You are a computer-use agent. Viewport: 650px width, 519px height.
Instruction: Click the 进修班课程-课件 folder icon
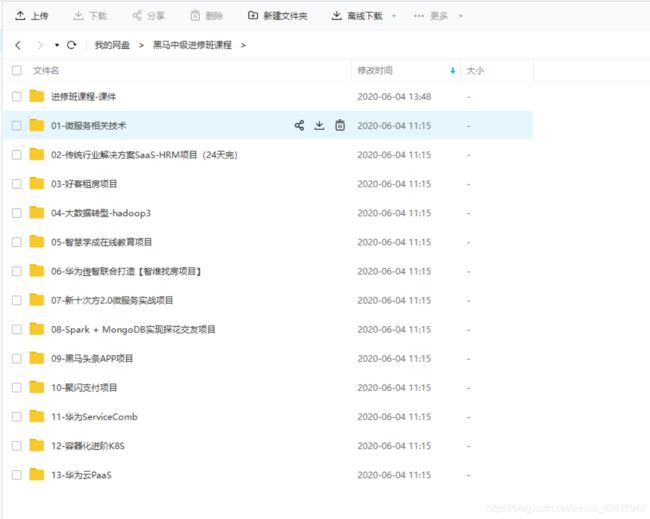pos(36,96)
